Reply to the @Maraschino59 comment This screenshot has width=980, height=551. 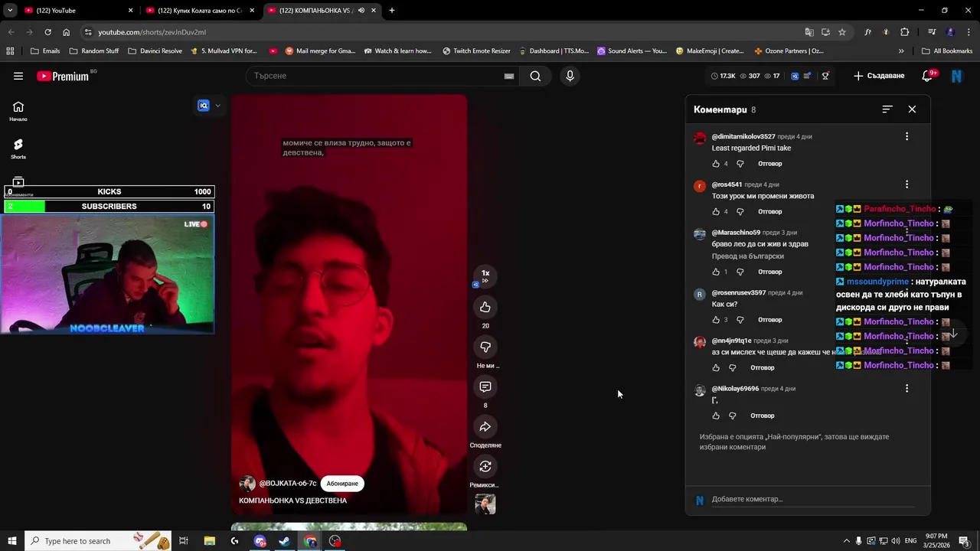(769, 272)
